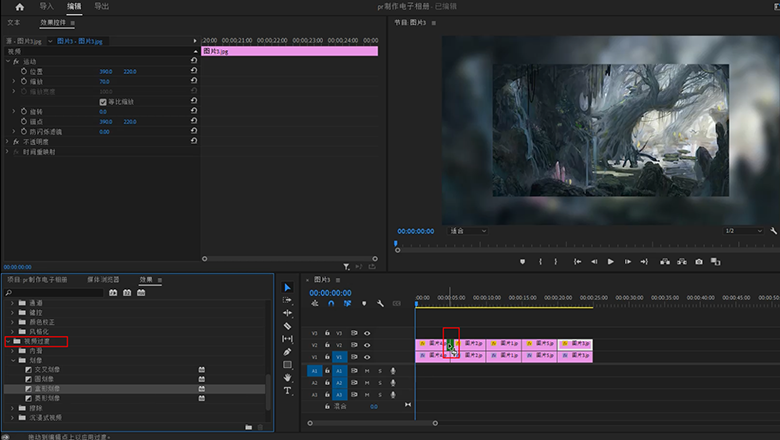Select the Type tool

coord(287,391)
